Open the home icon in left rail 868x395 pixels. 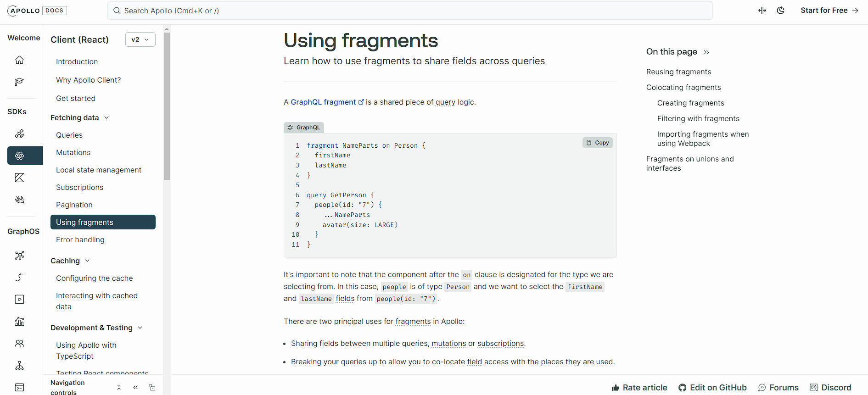click(19, 60)
